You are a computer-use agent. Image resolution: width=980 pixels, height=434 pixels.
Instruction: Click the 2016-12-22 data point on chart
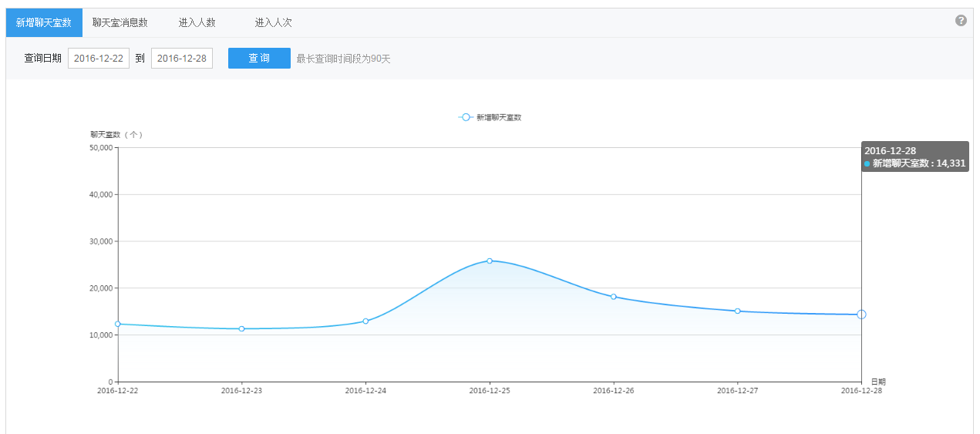pyautogui.click(x=118, y=324)
